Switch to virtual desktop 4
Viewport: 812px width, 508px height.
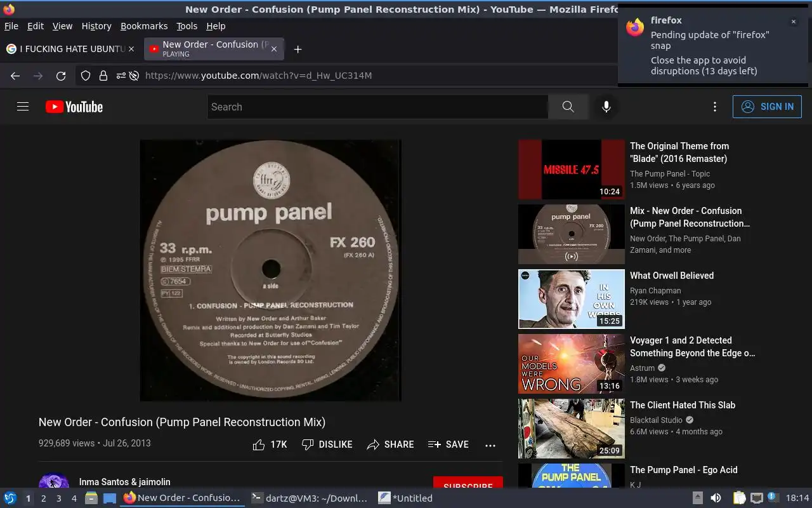74,498
